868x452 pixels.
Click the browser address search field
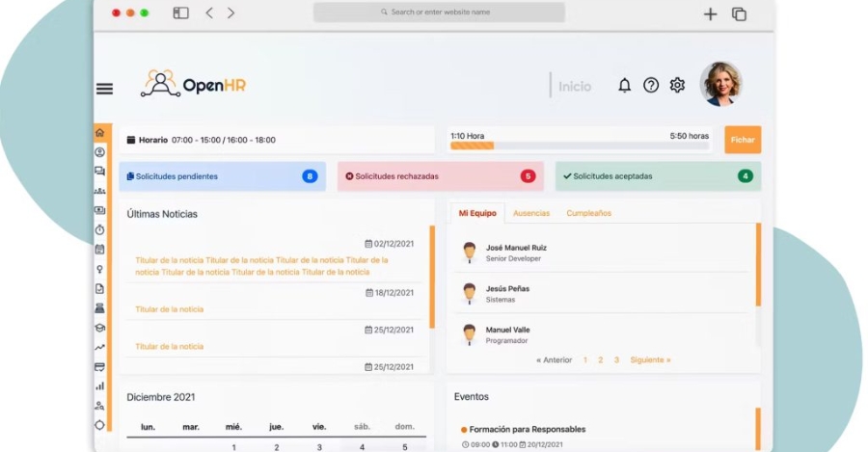click(x=439, y=13)
